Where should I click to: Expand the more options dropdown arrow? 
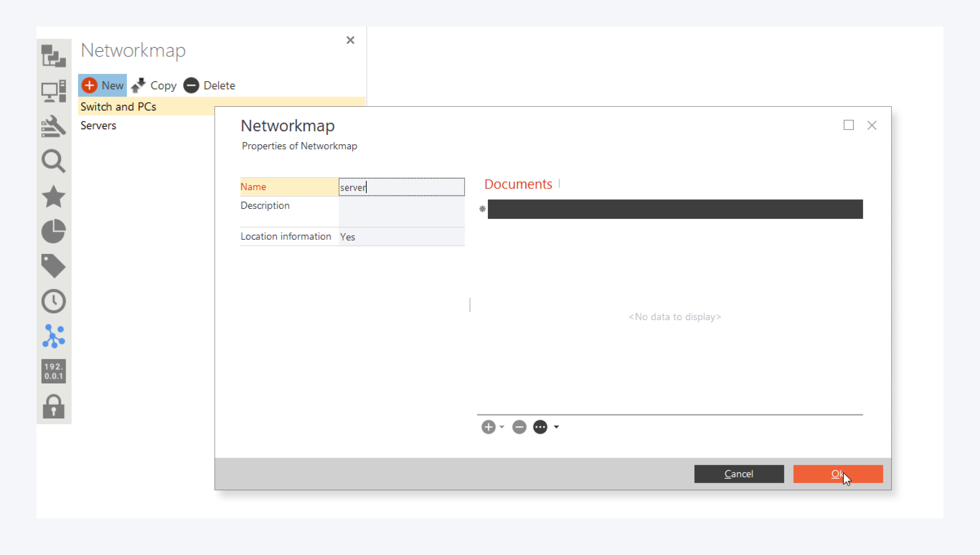tap(556, 427)
